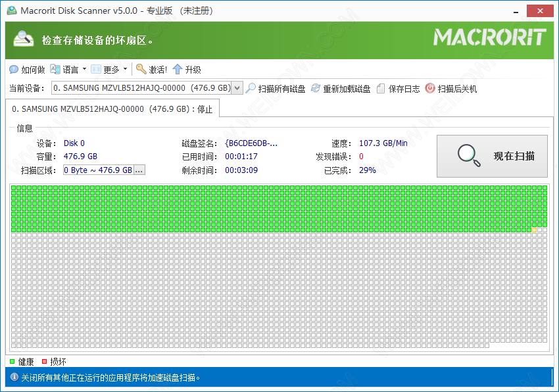
Task: Click the 剩余时间 label
Action: pos(200,170)
